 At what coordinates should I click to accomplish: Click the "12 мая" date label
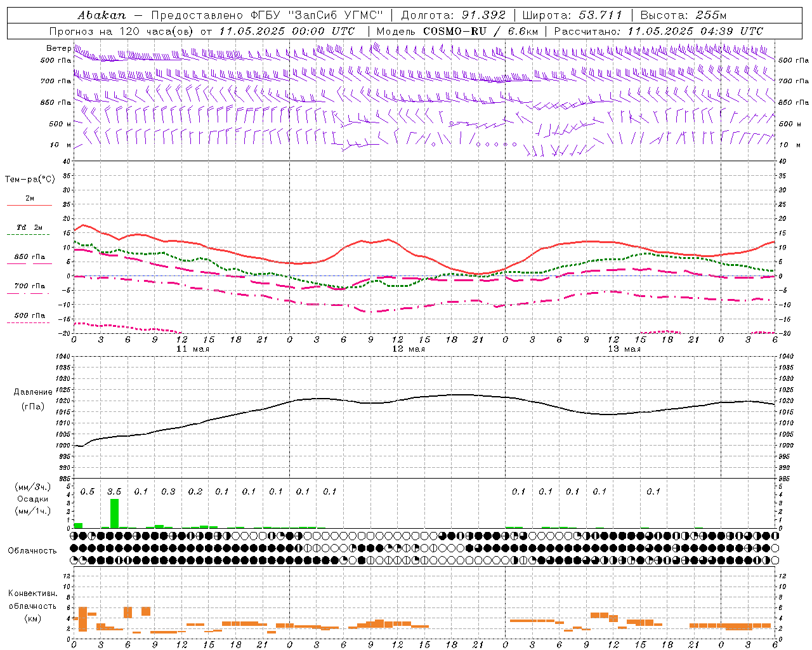point(409,349)
